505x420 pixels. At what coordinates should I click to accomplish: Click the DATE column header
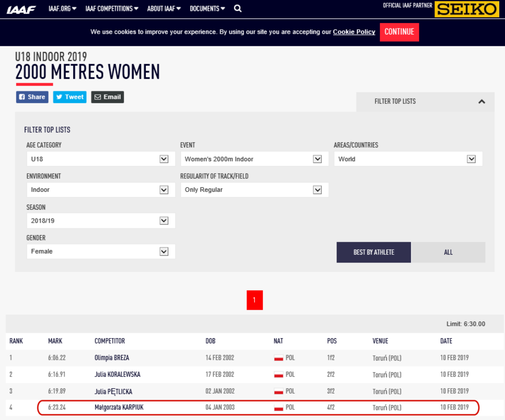tap(446, 341)
